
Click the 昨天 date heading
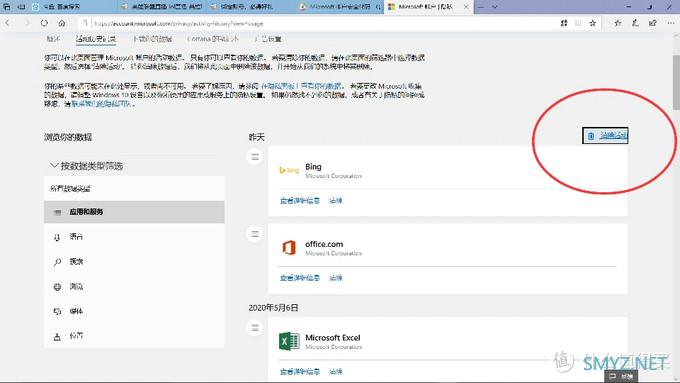coord(256,137)
